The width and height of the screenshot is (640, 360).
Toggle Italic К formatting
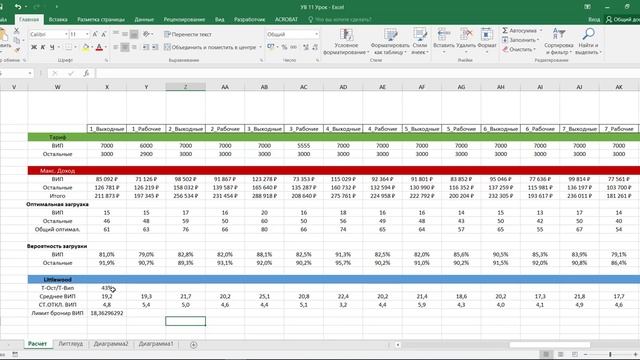[43, 47]
